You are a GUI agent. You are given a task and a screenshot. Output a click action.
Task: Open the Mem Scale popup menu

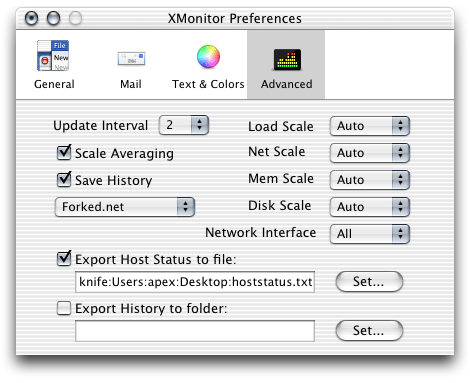370,180
